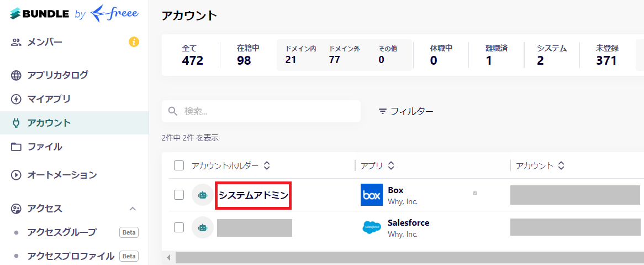Filter by その他 0
The image size is (644, 265).
(x=388, y=55)
